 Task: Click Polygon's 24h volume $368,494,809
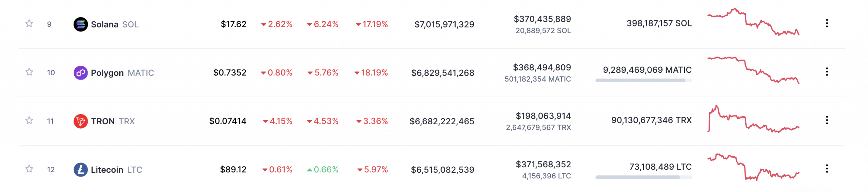542,67
